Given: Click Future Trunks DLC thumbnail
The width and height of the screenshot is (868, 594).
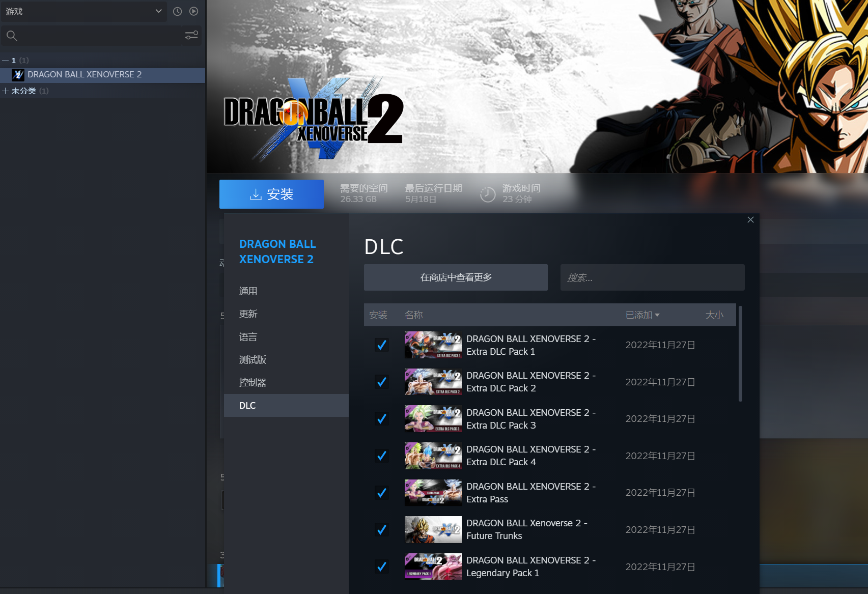Looking at the screenshot, I should tap(433, 530).
